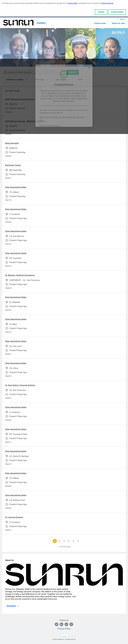Open the Facebook social icon

point(71,624)
